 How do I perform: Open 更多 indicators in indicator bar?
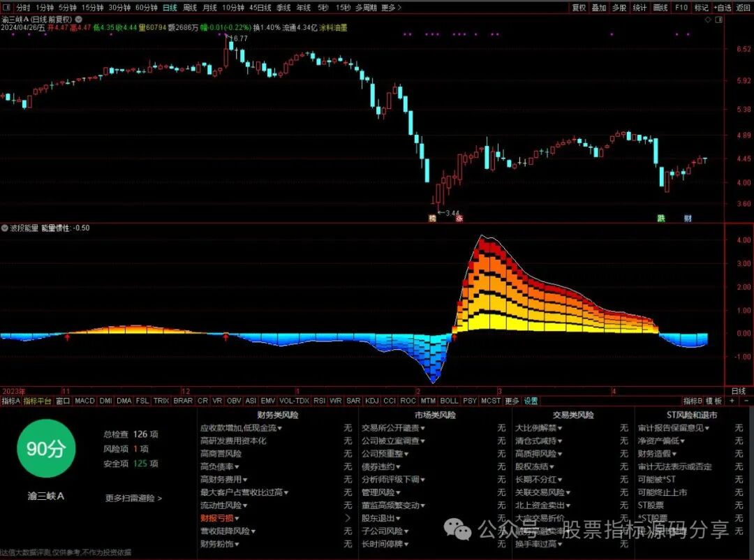coord(512,401)
